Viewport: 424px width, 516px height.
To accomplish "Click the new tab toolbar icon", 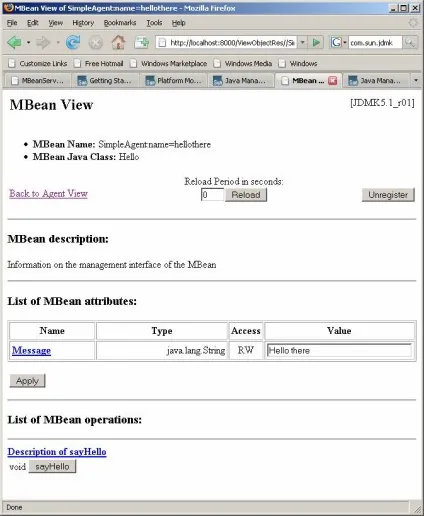I will [141, 43].
